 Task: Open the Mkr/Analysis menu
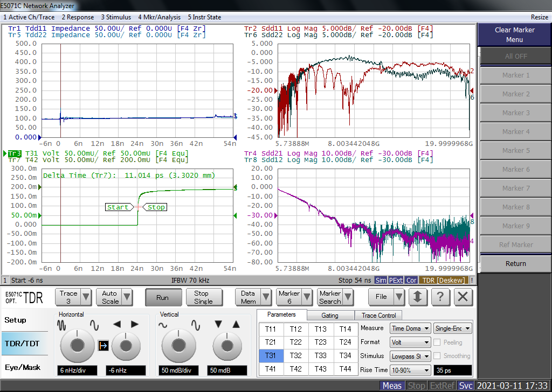coord(159,17)
